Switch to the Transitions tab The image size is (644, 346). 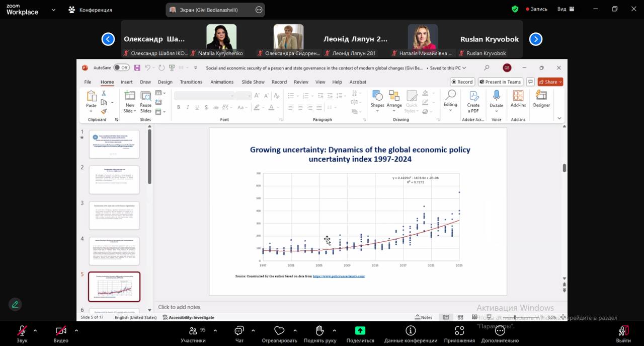191,82
